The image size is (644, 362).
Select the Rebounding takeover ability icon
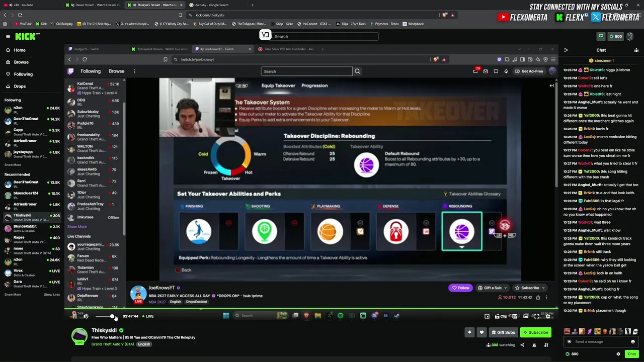coord(462,232)
